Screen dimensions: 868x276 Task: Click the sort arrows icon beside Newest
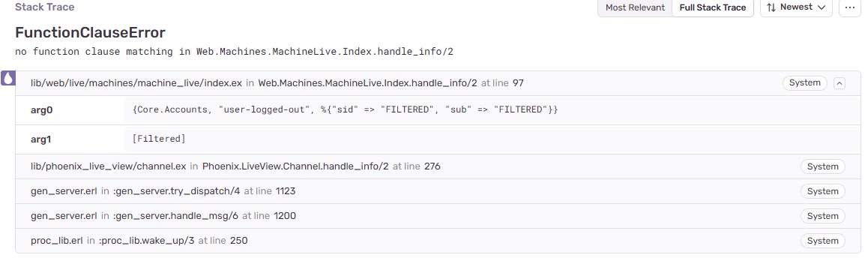(x=771, y=7)
